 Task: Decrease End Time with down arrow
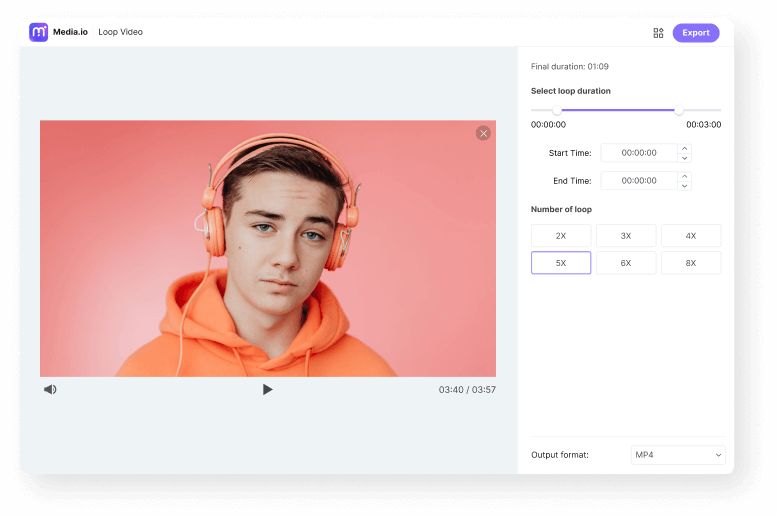(x=684, y=186)
